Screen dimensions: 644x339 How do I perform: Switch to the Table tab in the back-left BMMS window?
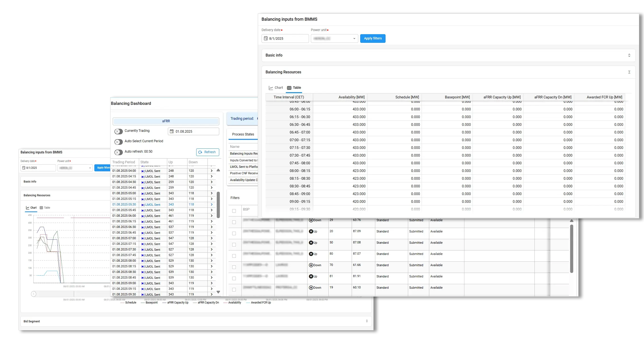tap(45, 208)
